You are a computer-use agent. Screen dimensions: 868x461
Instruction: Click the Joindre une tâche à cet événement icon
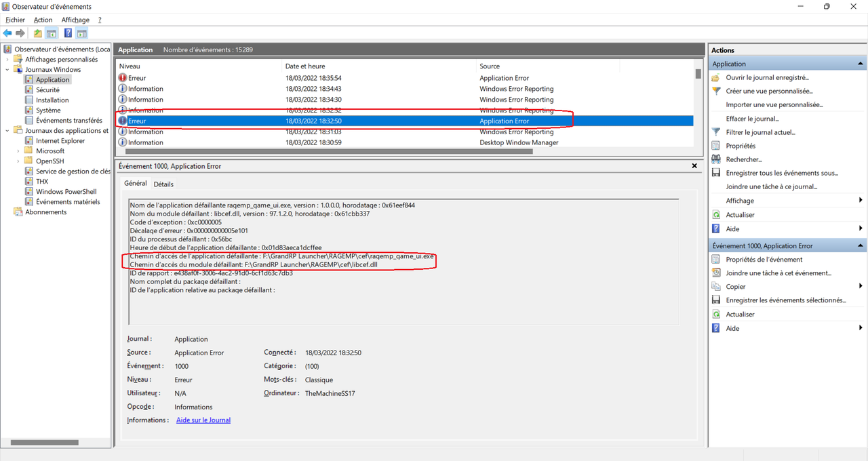tap(716, 273)
